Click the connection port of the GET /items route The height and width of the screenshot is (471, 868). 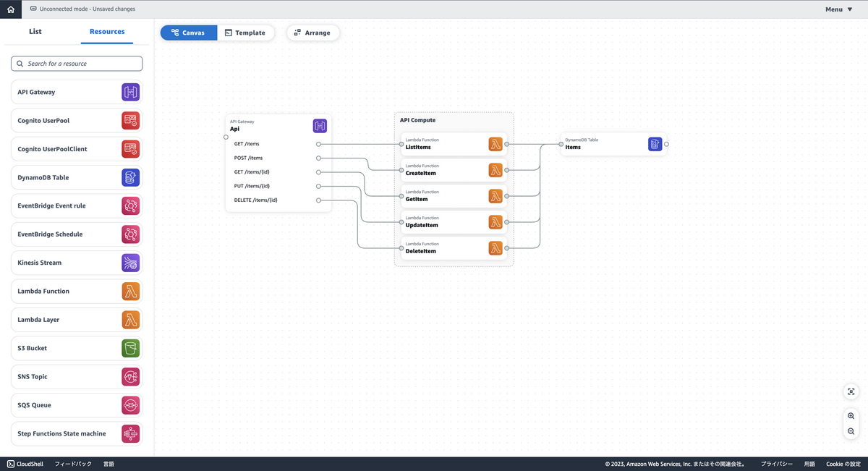(x=319, y=144)
